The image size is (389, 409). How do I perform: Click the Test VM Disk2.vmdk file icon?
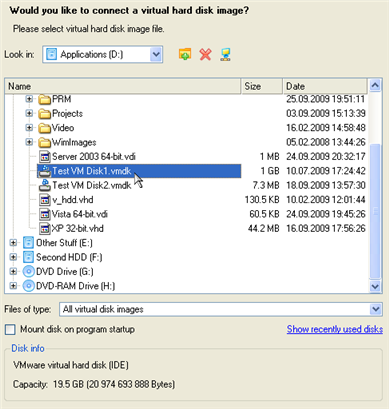pyautogui.click(x=45, y=186)
